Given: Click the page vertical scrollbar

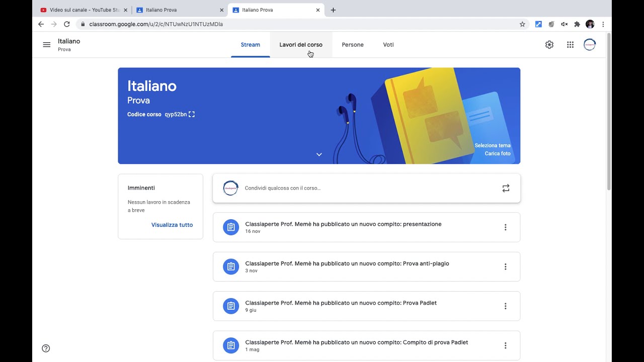Looking at the screenshot, I should pos(609,112).
